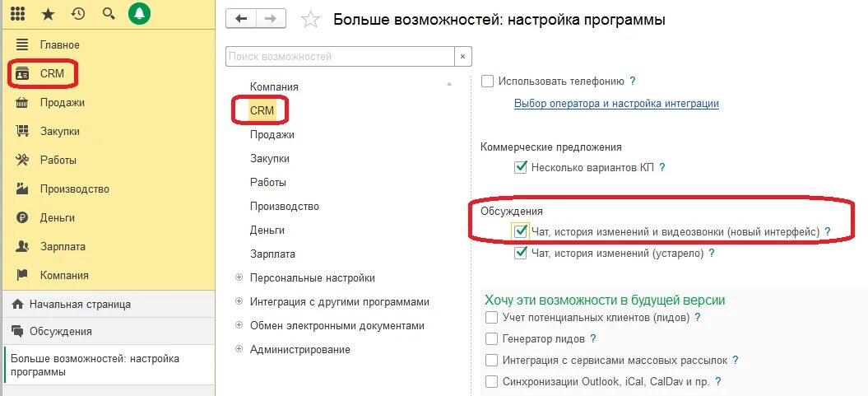Expand Администрирование tree node
Screen dimensions: 868x396
pos(239,349)
